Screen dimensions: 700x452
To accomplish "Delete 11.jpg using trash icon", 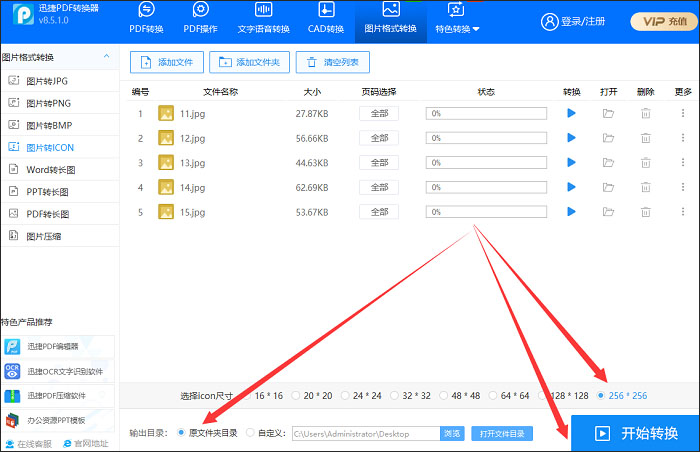I will click(x=646, y=113).
